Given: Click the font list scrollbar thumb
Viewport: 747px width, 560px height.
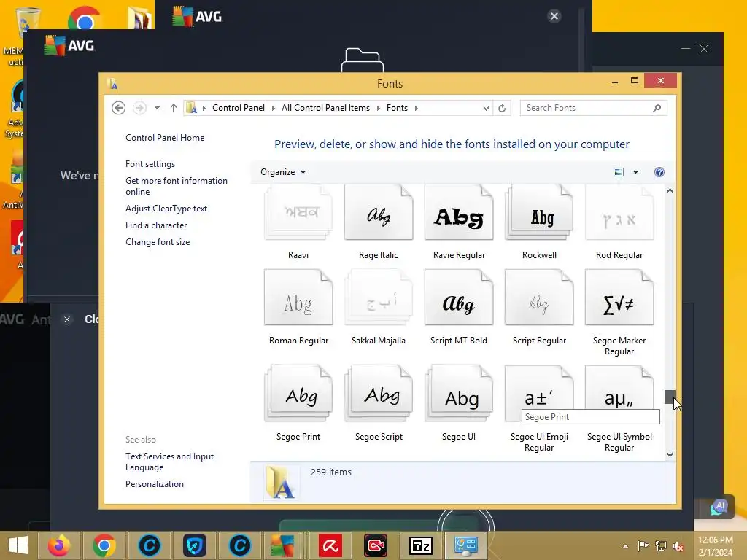Looking at the screenshot, I should (x=670, y=397).
